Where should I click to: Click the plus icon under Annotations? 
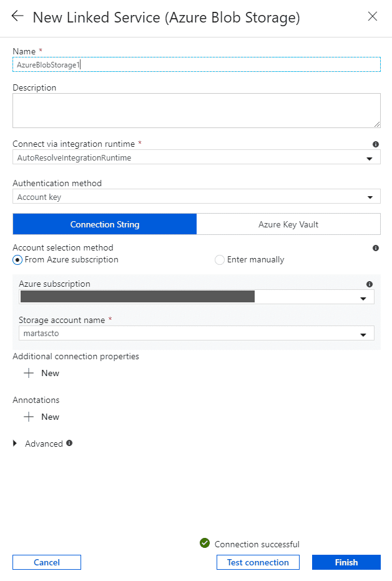(x=29, y=417)
